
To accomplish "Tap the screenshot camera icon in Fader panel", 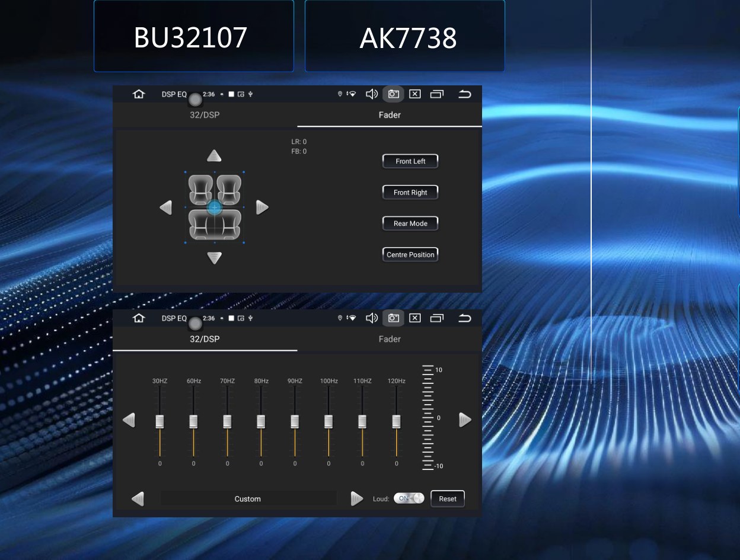I will [393, 94].
